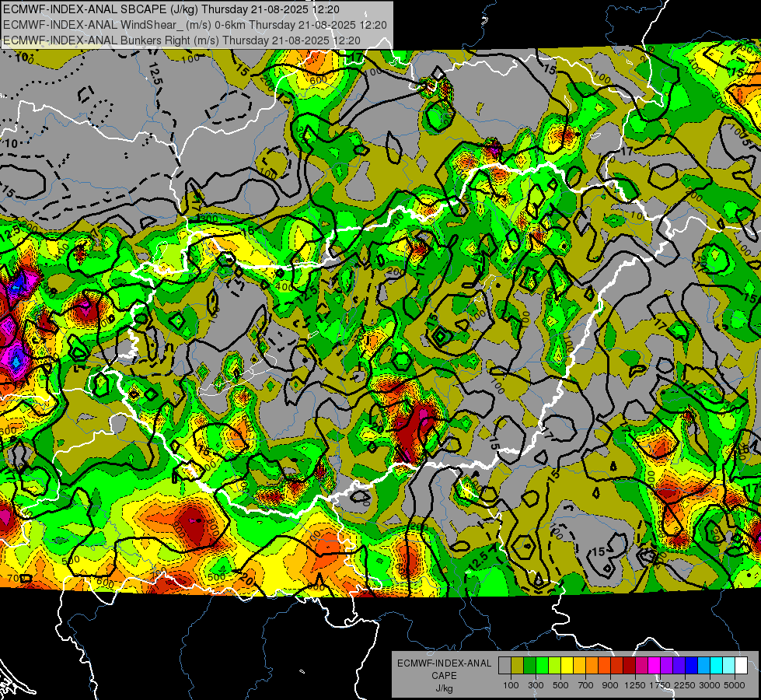Select the brick red legend swatch after 900

617,666
